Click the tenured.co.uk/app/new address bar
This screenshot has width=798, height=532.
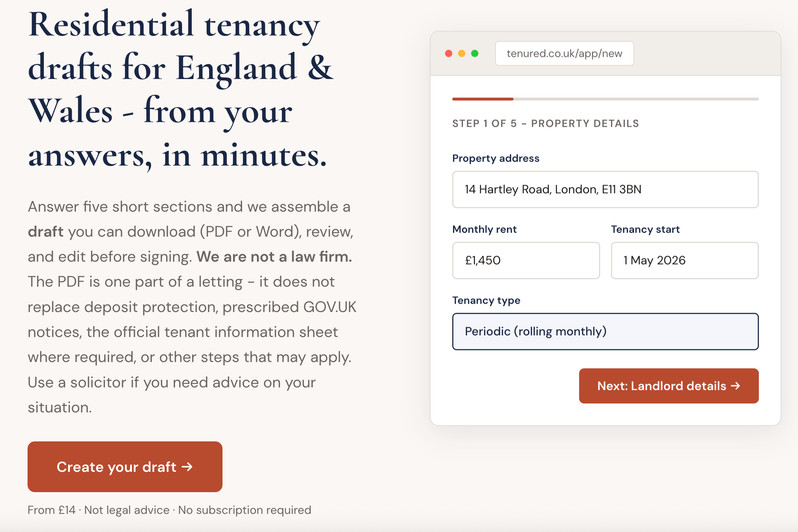564,54
